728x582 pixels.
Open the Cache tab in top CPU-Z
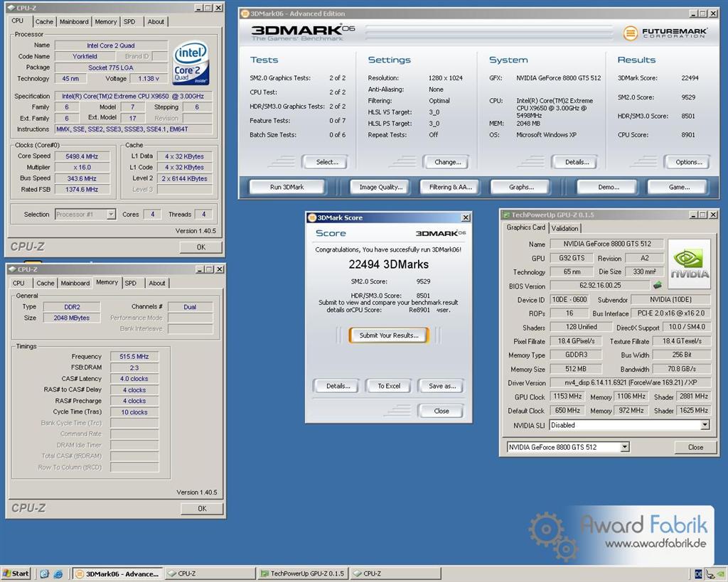point(45,21)
